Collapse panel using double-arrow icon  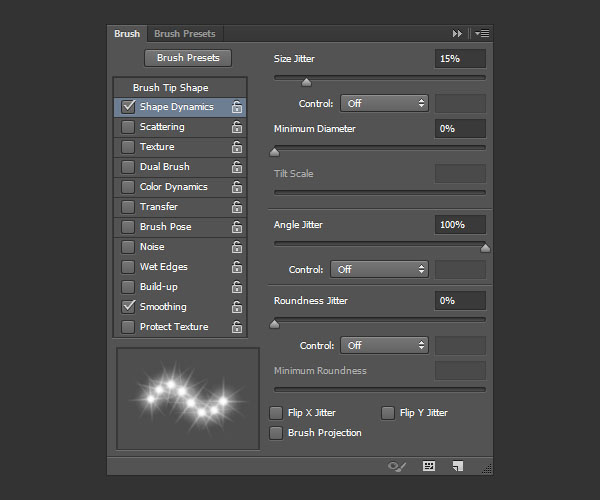457,34
